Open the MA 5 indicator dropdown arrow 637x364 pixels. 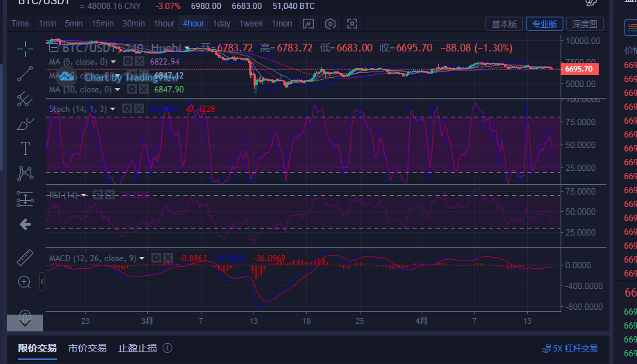pyautogui.click(x=113, y=62)
